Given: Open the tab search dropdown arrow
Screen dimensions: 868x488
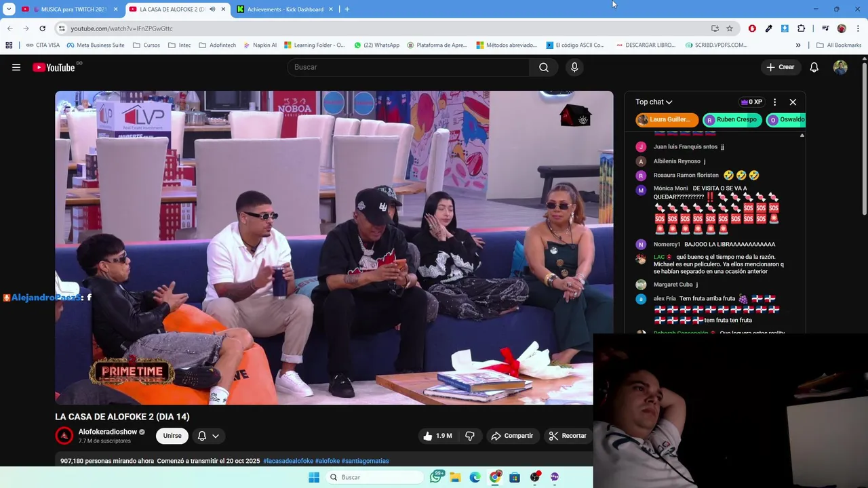Looking at the screenshot, I should (9, 9).
